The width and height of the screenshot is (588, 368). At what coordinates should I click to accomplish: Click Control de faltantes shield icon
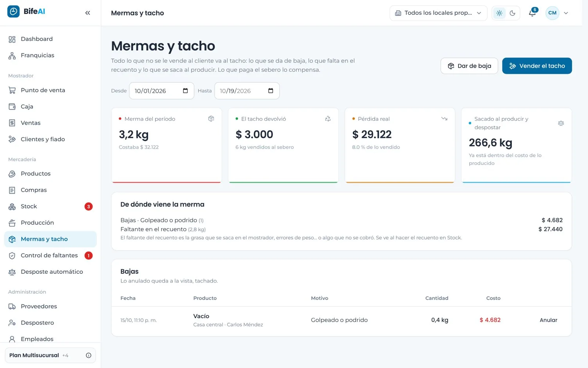[x=12, y=255]
